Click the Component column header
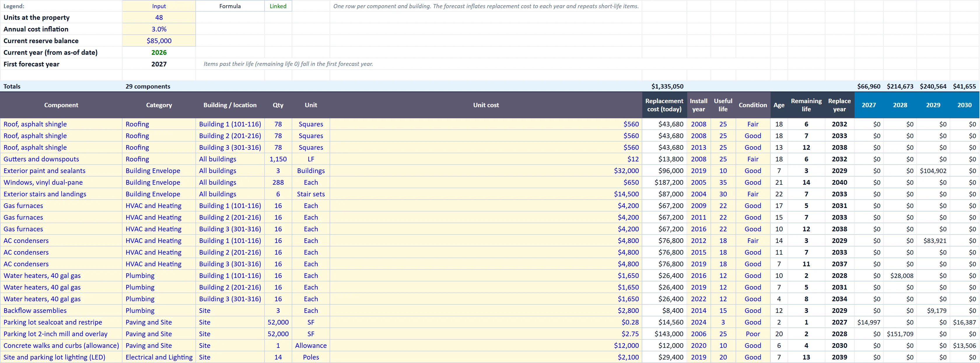This screenshot has width=980, height=363. (61, 105)
